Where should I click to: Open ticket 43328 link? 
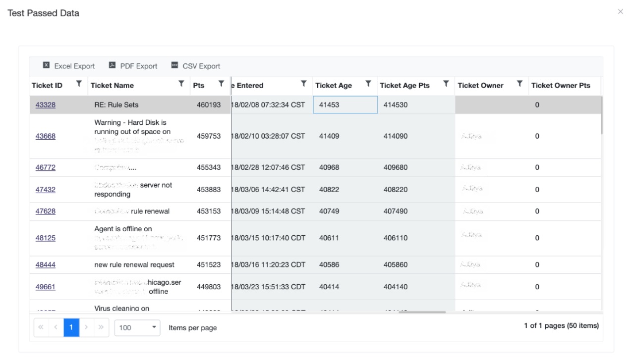(46, 105)
